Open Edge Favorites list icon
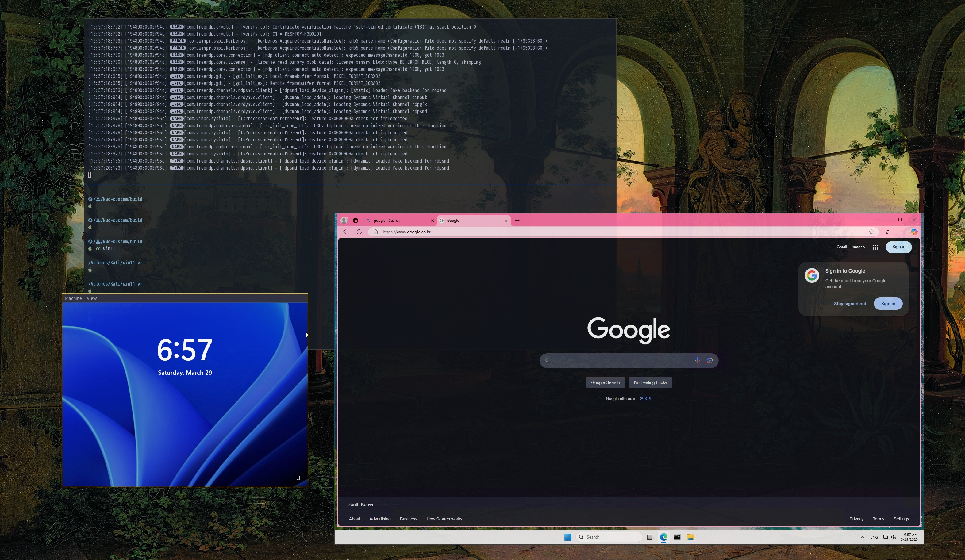The height and width of the screenshot is (560, 965). [888, 232]
